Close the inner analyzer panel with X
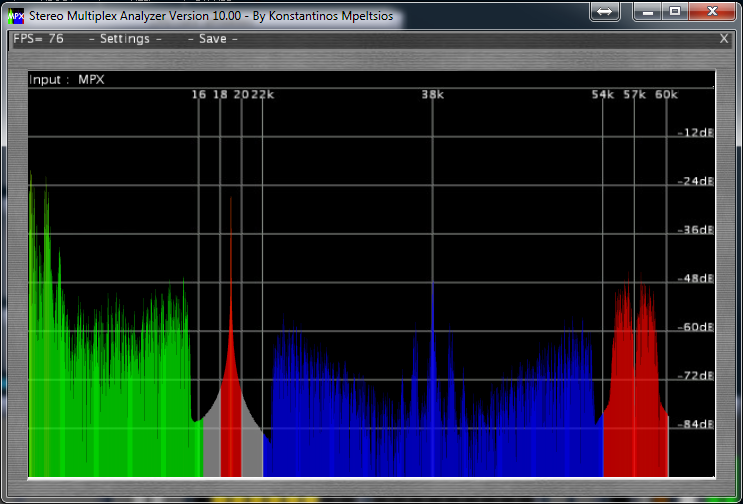Viewport: 743px width, 504px height. click(x=724, y=39)
